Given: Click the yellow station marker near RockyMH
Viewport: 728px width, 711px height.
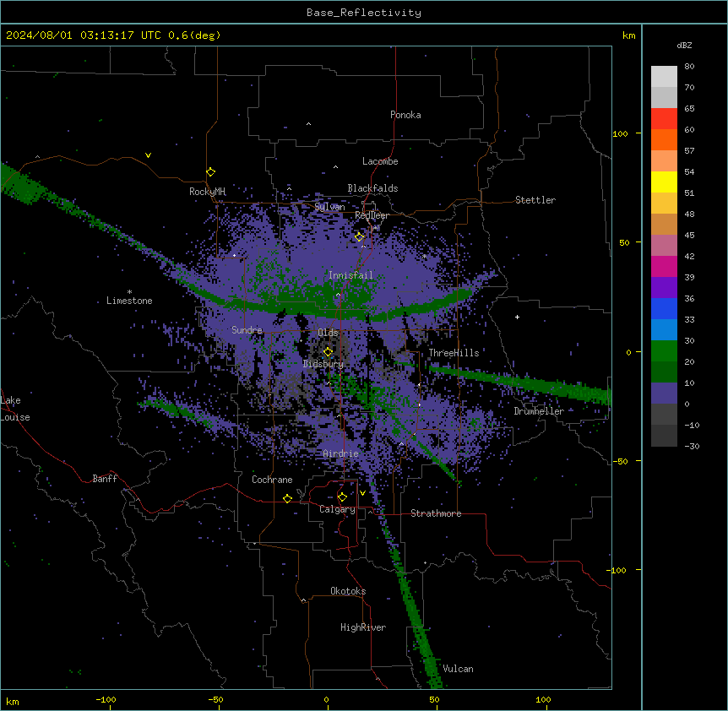Looking at the screenshot, I should click(211, 172).
